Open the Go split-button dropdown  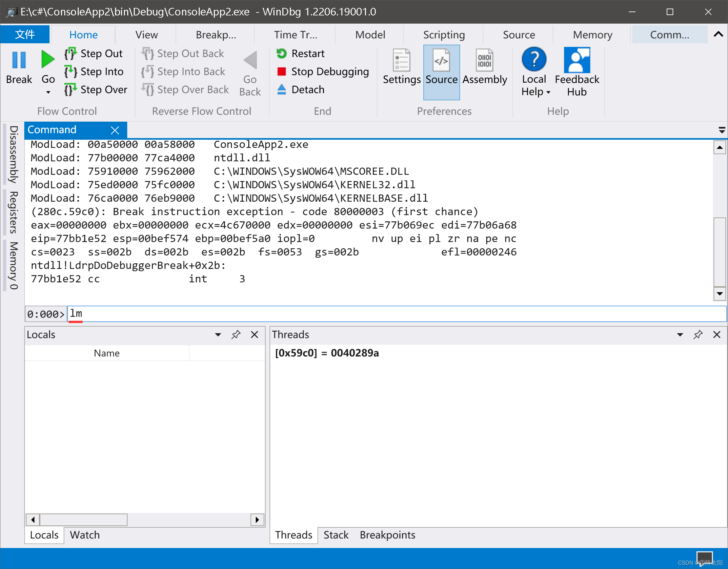point(48,92)
